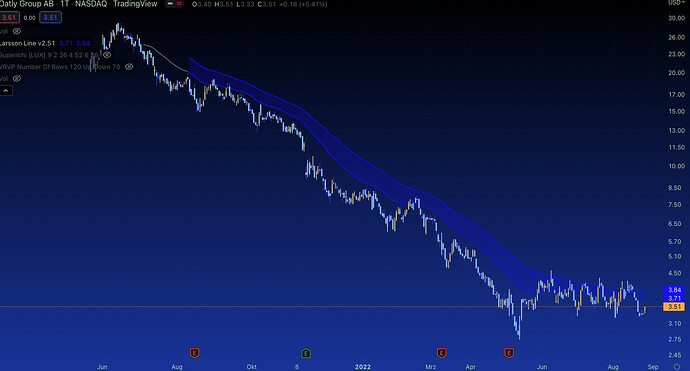
Task: Change the 1T interval in chart title
Action: click(65, 4)
